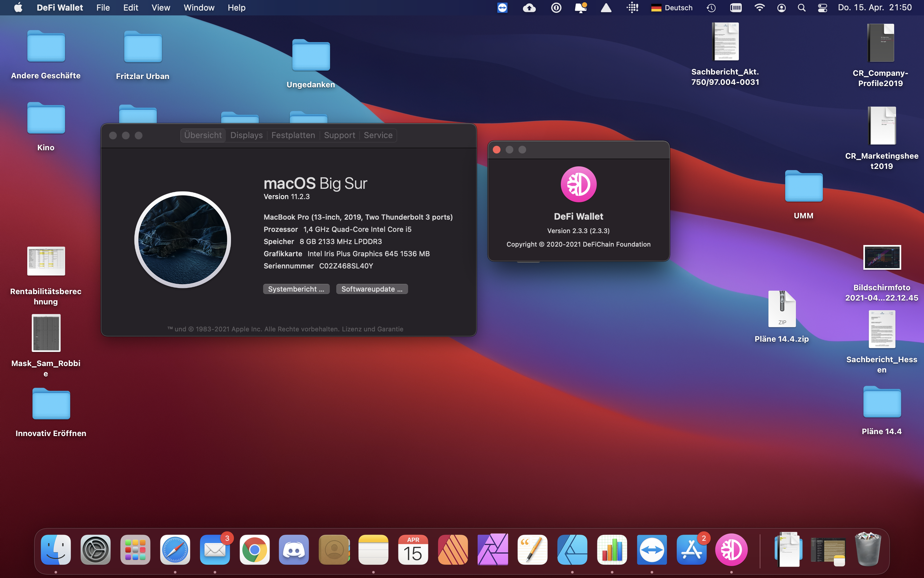Click the serial number C02Z468SL40Y
The width and height of the screenshot is (924, 578).
tap(346, 266)
